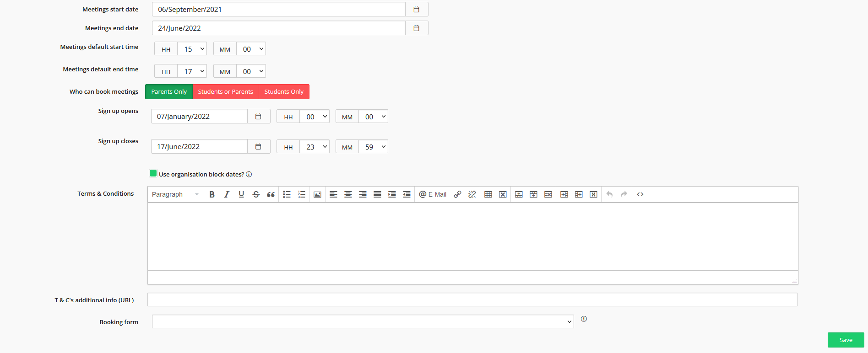Viewport: 868px width, 353px height.
Task: Open default start time hour dropdown
Action: [192, 49]
